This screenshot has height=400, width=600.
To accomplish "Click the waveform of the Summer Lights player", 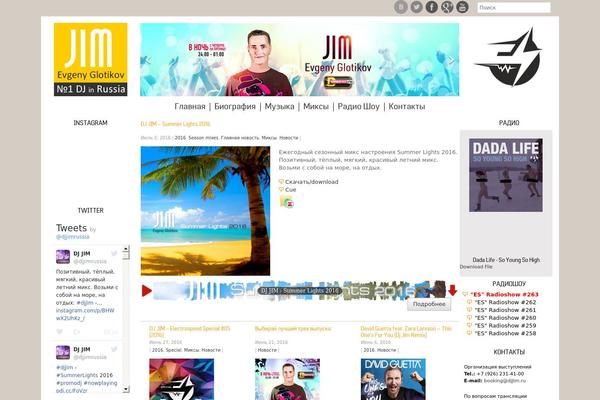I will tap(299, 290).
